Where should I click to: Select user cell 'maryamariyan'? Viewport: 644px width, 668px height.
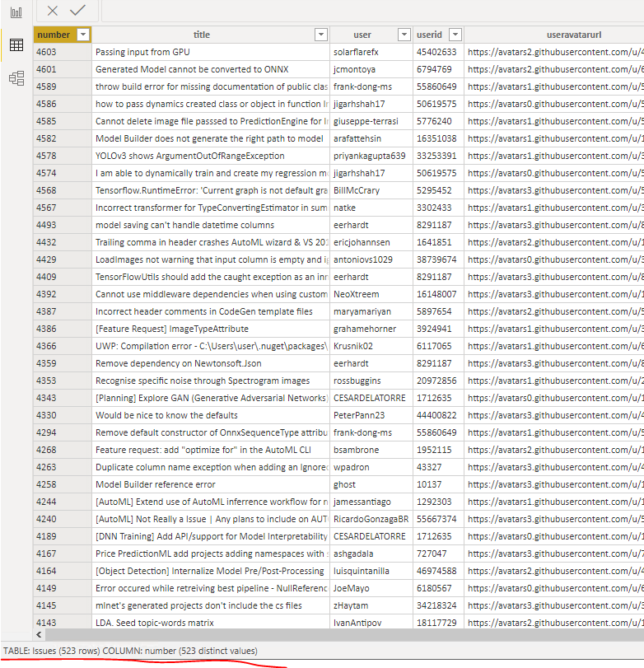pyautogui.click(x=371, y=311)
